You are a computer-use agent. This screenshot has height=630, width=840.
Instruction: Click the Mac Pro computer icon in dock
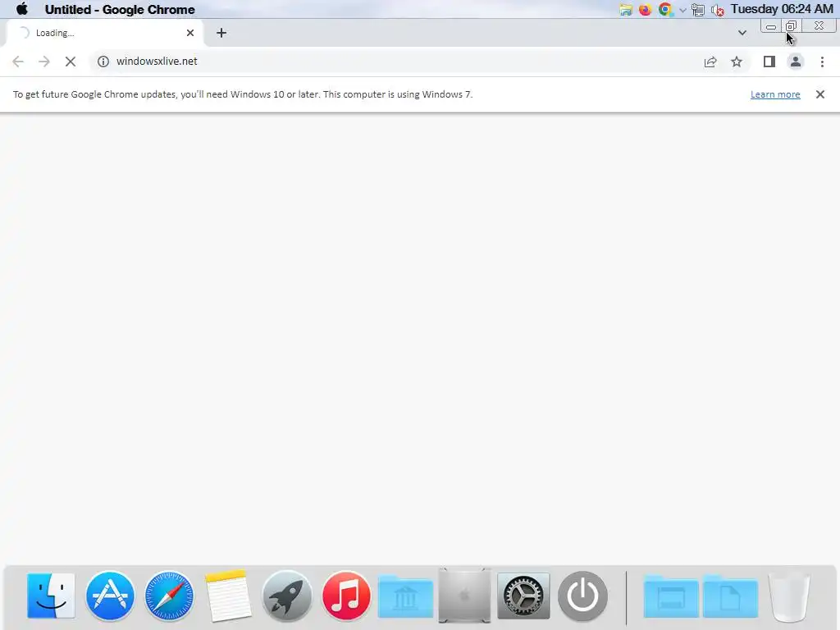tap(464, 596)
